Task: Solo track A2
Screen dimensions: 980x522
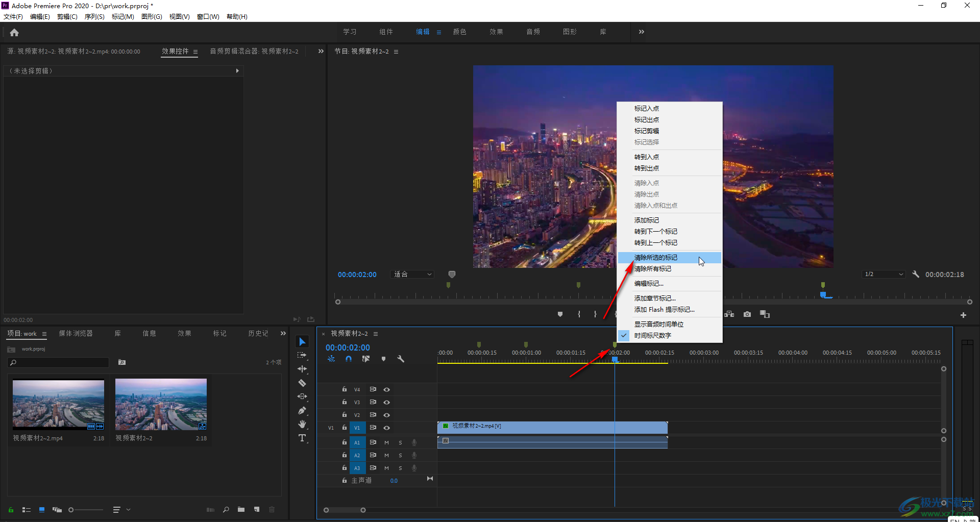Action: click(400, 455)
